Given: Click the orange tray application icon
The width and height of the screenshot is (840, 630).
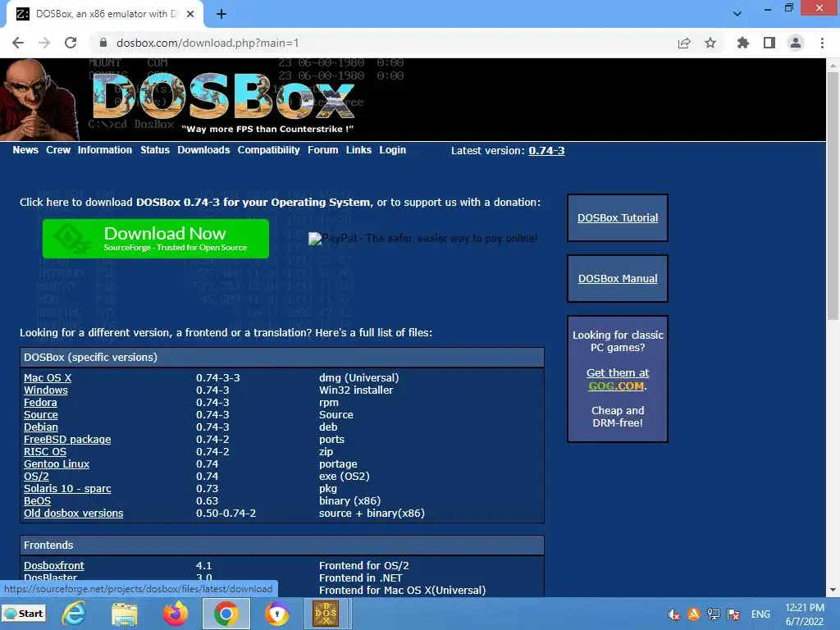Looking at the screenshot, I should (x=694, y=614).
